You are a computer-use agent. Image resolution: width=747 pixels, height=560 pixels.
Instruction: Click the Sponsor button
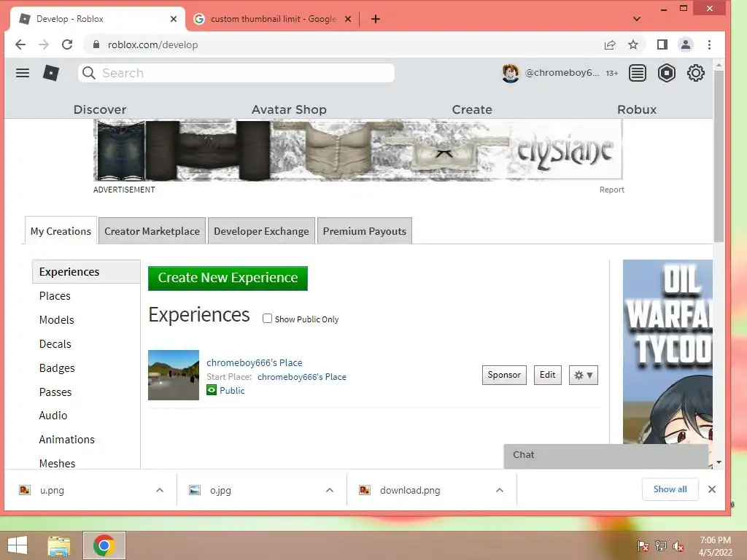(x=504, y=375)
